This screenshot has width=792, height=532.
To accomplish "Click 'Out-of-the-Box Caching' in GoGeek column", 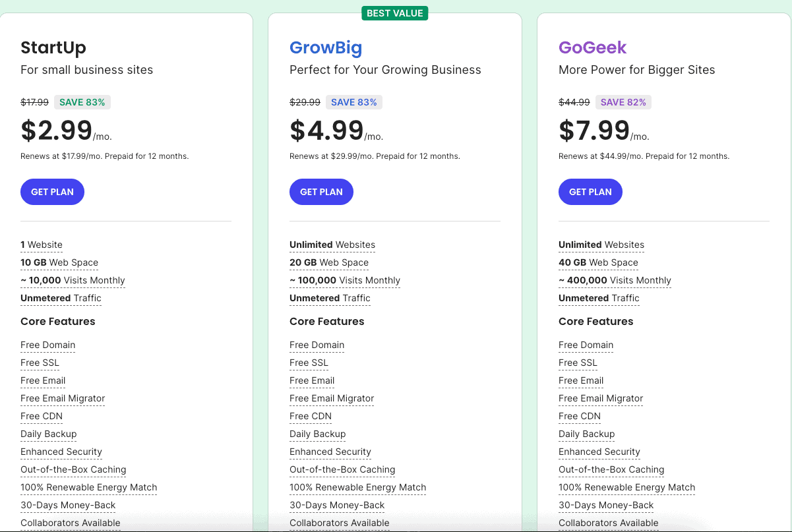I will coord(611,469).
